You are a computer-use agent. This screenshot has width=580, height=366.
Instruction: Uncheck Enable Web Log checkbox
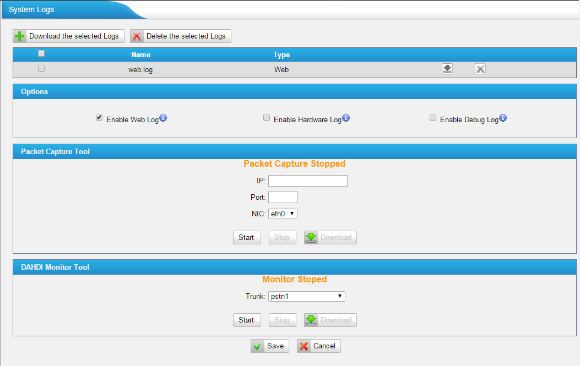(99, 118)
